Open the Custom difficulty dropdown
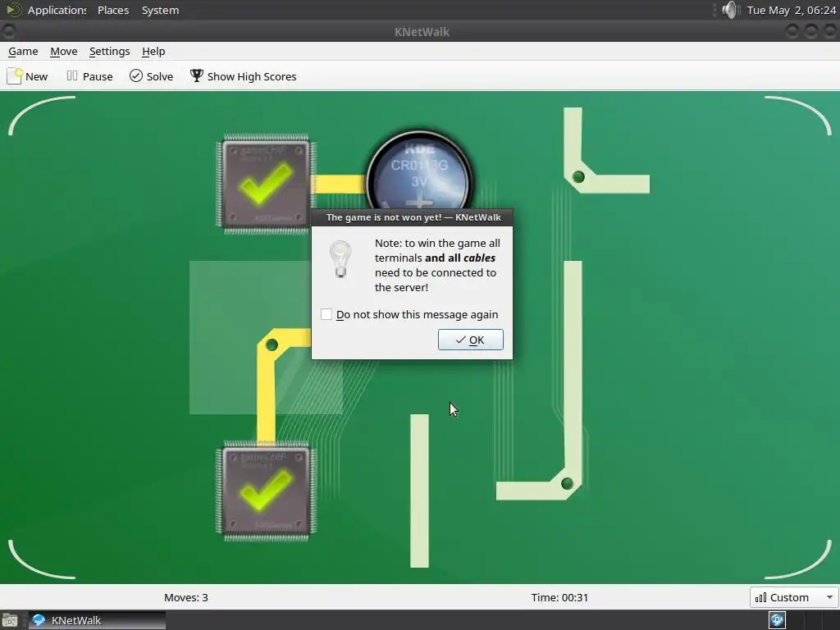Viewport: 840px width, 630px height. pos(793,597)
